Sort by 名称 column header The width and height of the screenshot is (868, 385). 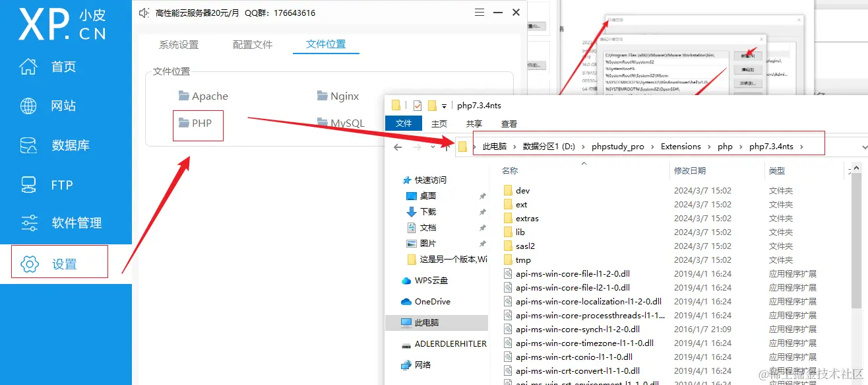pos(510,171)
